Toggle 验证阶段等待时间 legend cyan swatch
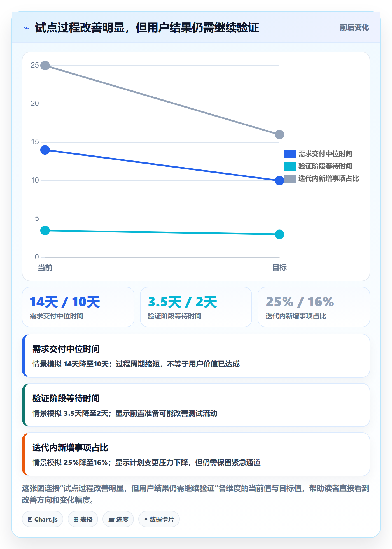Screen dimensions: 392x549 [x=290, y=166]
